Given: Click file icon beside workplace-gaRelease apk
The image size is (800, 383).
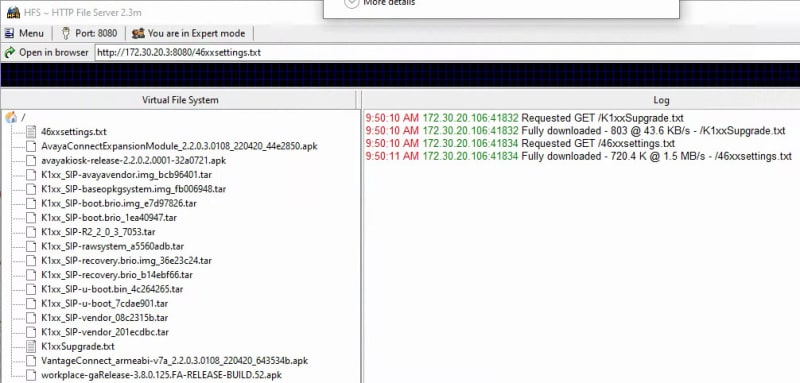Looking at the screenshot, I should coord(32,374).
